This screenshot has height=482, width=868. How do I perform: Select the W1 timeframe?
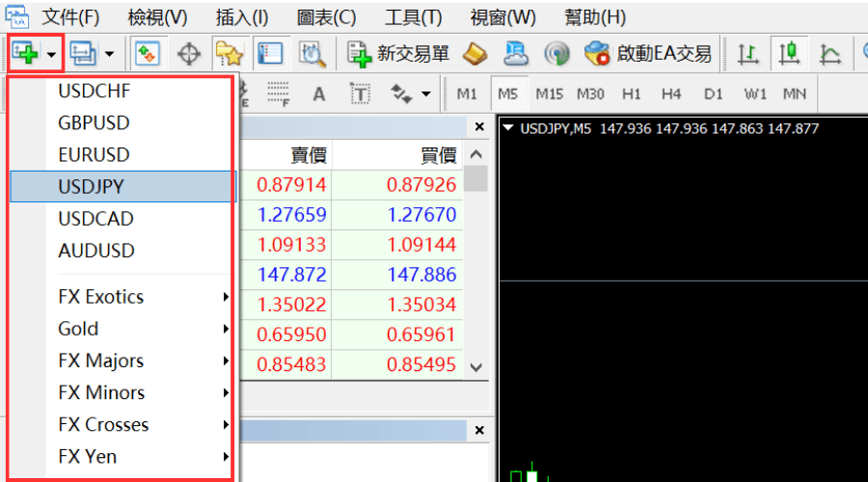pos(755,94)
